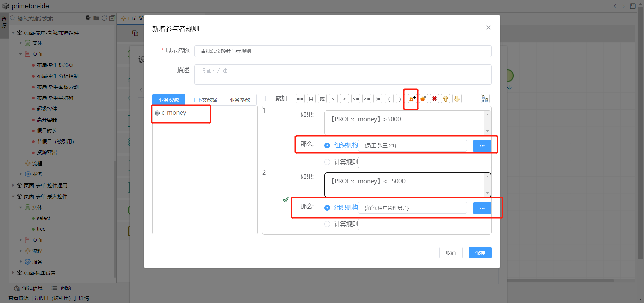This screenshot has width=644, height=303.
Task: Move rule up with the up arrow
Action: (x=445, y=99)
